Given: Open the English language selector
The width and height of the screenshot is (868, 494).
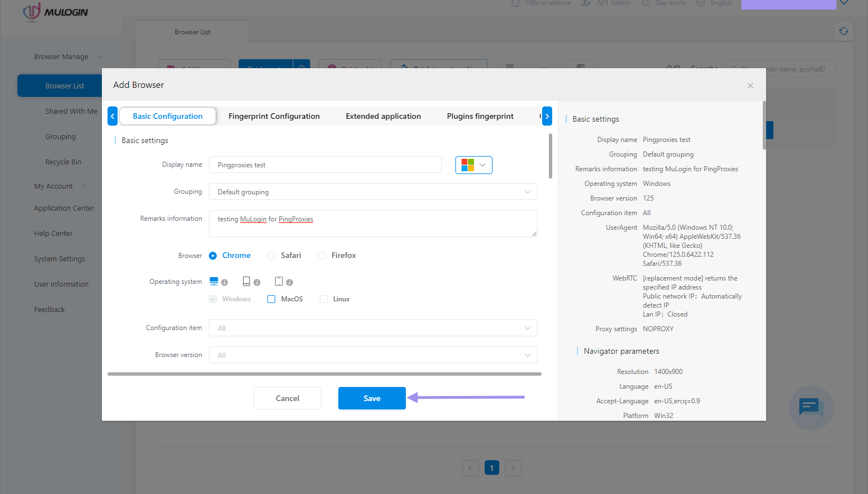Looking at the screenshot, I should (x=714, y=3).
